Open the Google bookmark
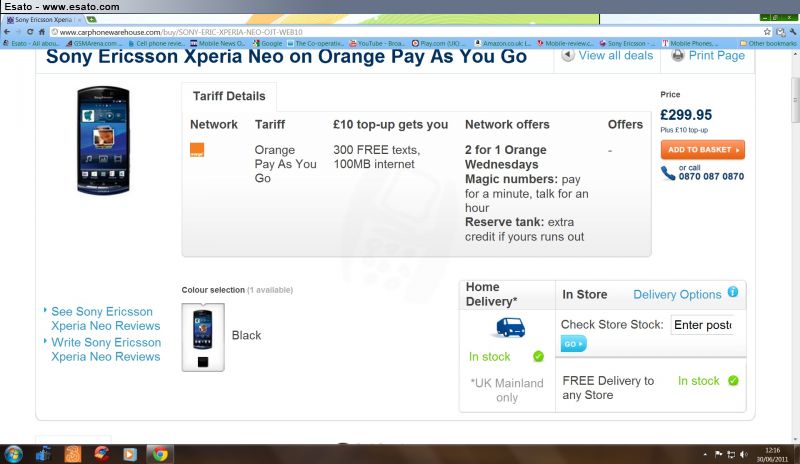The image size is (800, 464). (268, 43)
